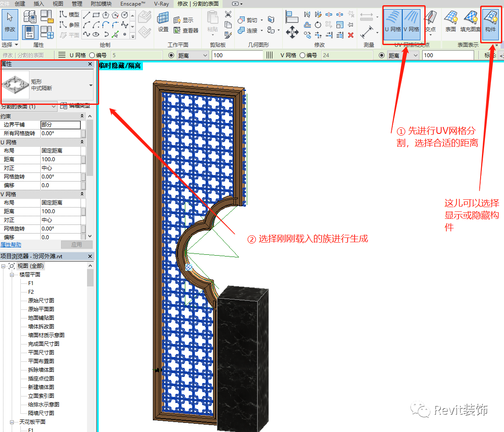Viewport: 504px width, 432px height.
Task: Select the Move four-arrow tool
Action: [292, 32]
